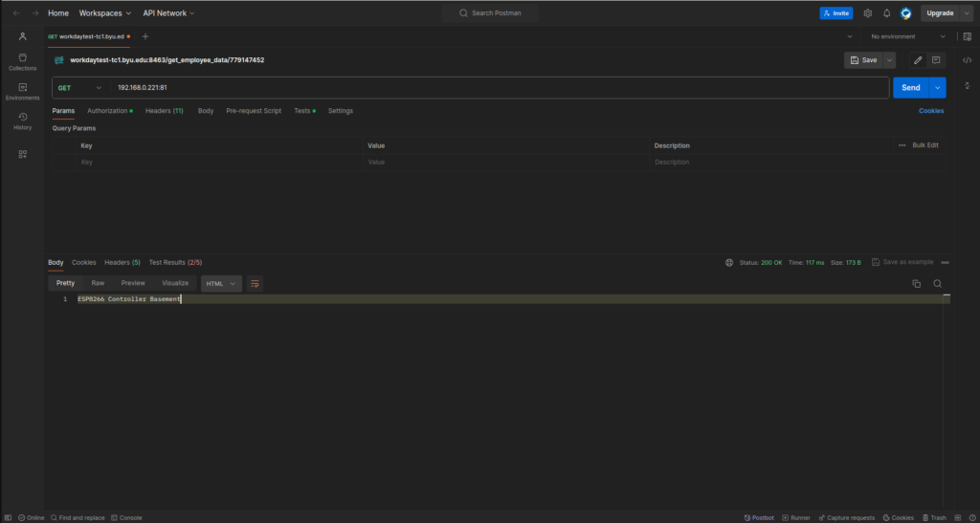This screenshot has height=523, width=980.
Task: Open the Cookies link below Send
Action: tap(931, 111)
